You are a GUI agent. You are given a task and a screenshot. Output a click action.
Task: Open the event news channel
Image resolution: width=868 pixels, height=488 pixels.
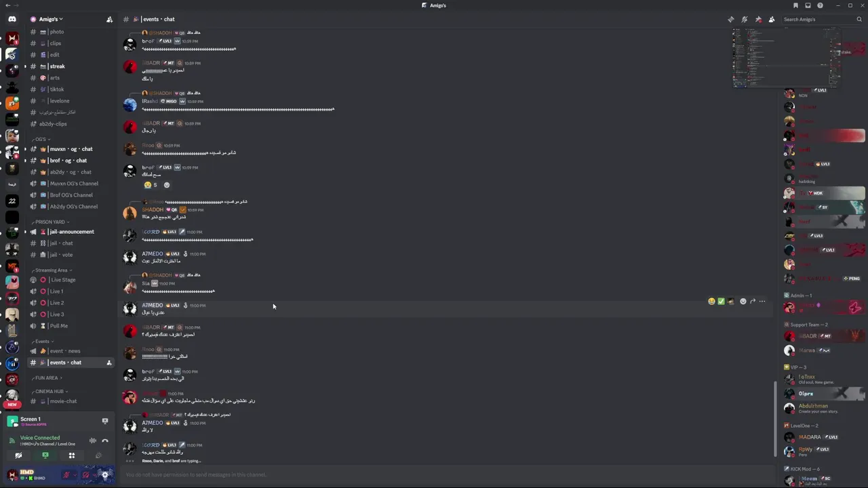pyautogui.click(x=72, y=351)
